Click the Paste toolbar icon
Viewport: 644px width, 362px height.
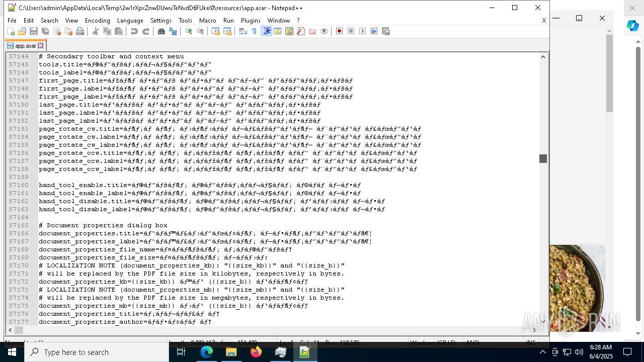(119, 31)
